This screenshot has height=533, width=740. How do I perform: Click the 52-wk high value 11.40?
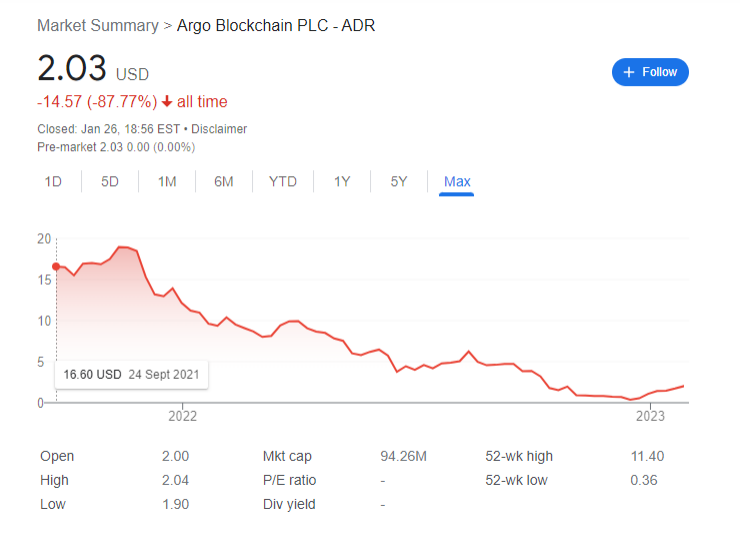649,456
